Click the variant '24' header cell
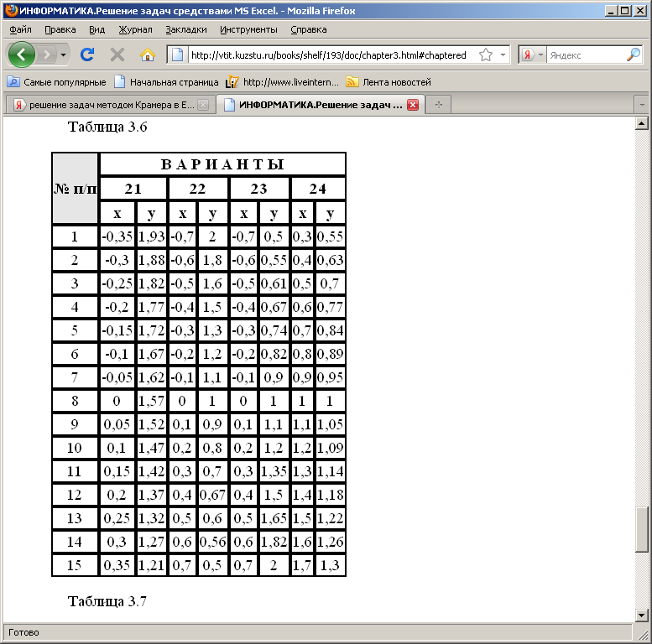This screenshot has width=652, height=644. pyautogui.click(x=318, y=189)
